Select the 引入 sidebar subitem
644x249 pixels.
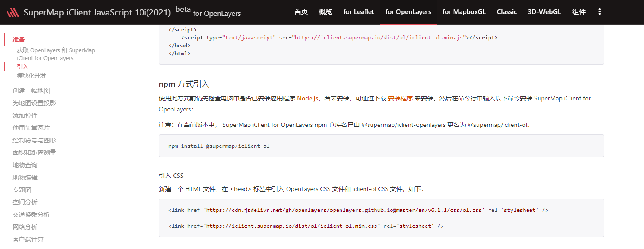(23, 67)
